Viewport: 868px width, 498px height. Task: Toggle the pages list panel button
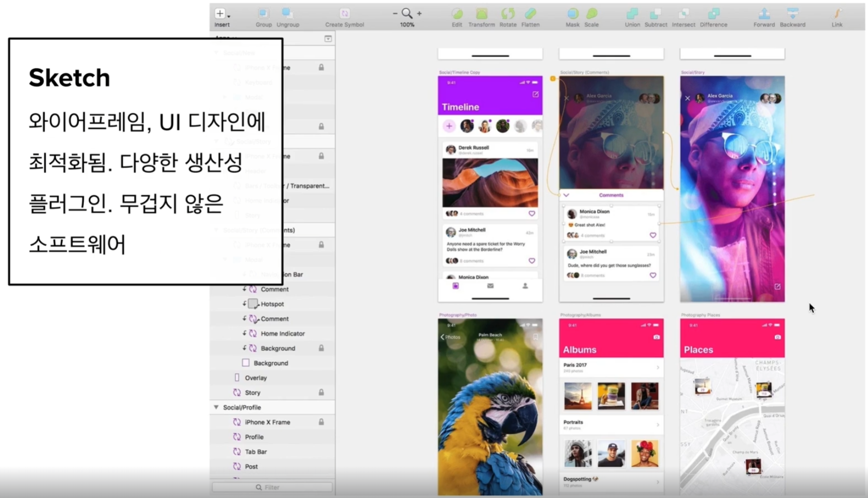(x=328, y=38)
